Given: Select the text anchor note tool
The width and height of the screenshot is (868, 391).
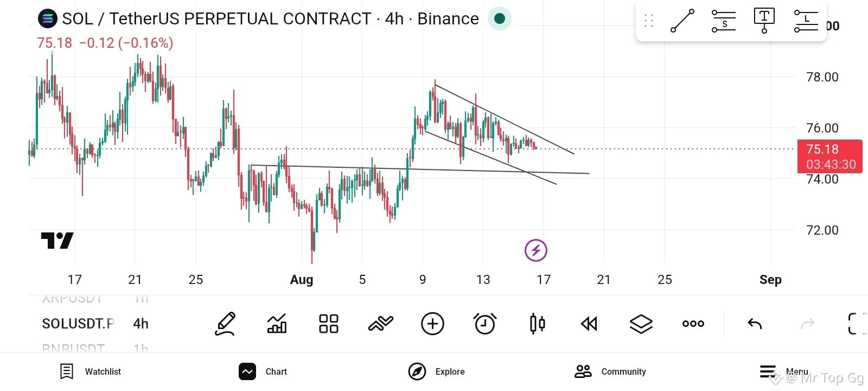Looking at the screenshot, I should coord(764,21).
